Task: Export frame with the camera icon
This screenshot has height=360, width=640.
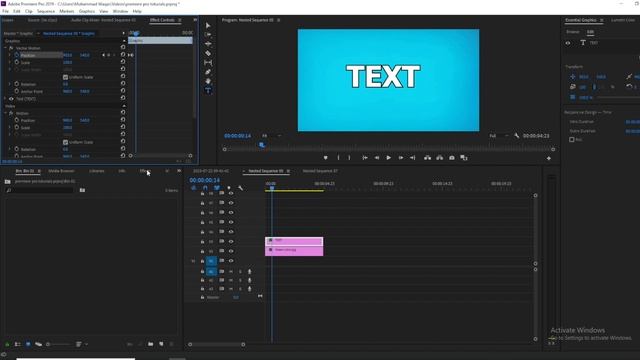Action: tap(452, 158)
